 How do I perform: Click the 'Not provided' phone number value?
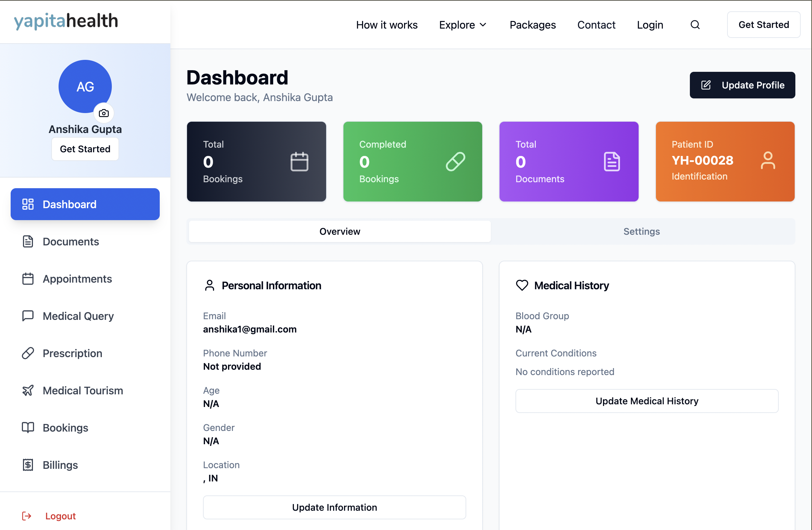click(232, 366)
